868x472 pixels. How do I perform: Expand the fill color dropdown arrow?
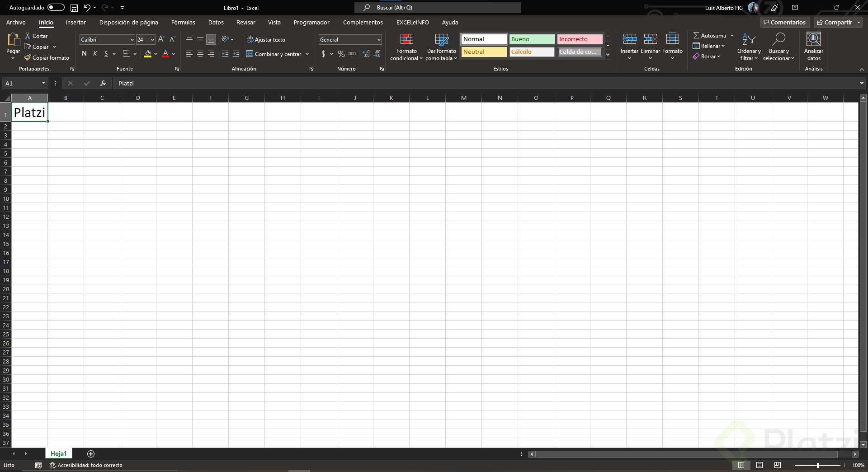(156, 54)
